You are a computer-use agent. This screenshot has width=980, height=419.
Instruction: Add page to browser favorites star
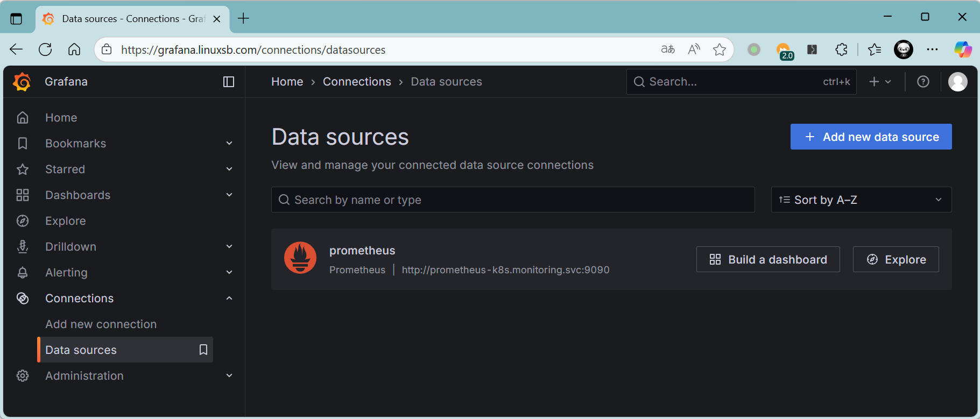click(719, 50)
